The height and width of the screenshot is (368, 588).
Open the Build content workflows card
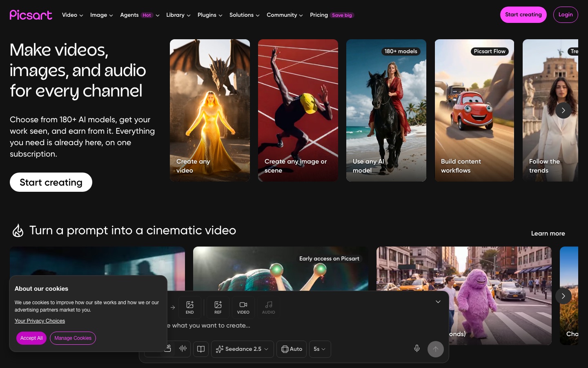(474, 110)
